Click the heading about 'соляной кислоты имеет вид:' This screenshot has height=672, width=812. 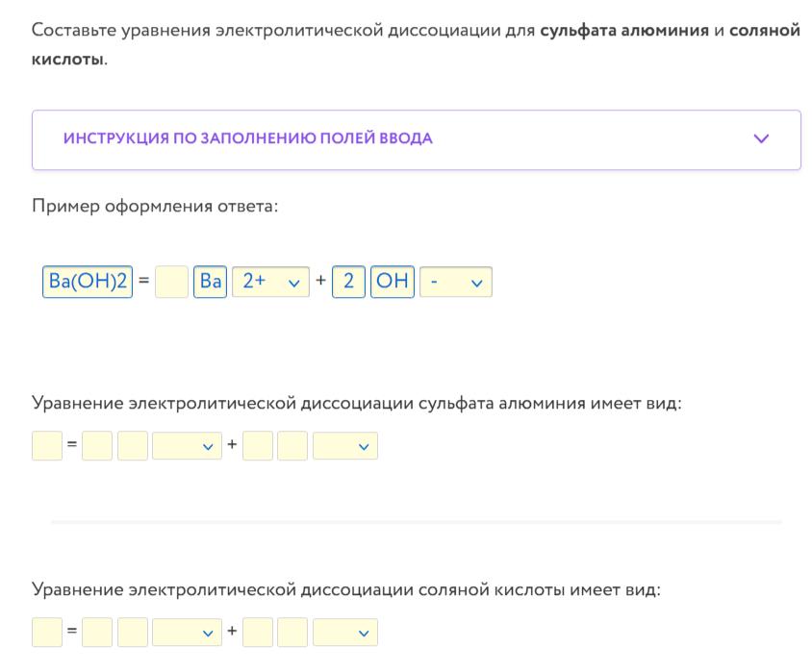coord(346,589)
